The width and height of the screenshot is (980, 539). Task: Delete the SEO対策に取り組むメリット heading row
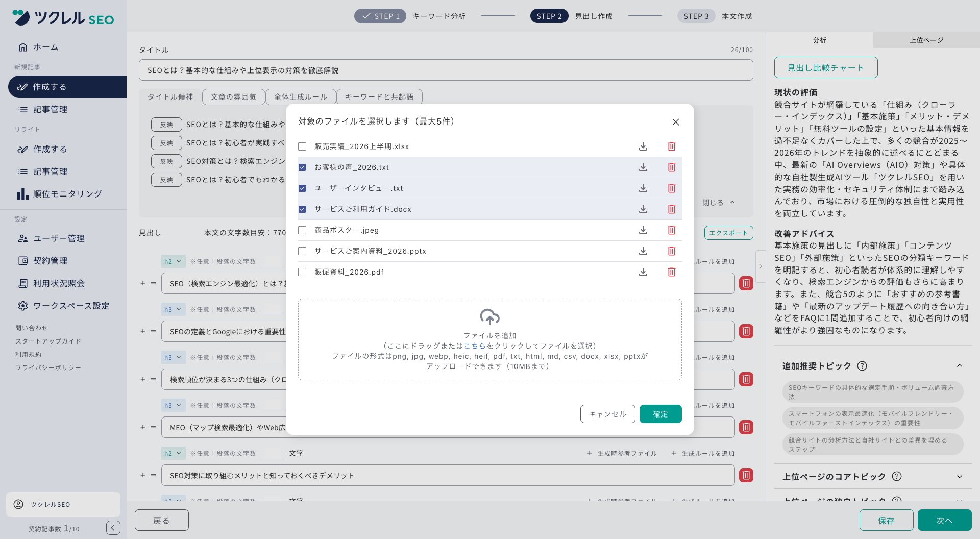tap(746, 475)
